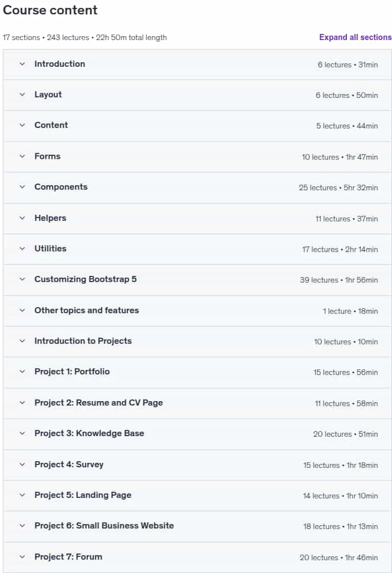The width and height of the screenshot is (392, 573).
Task: Expand all sections link
Action: tap(355, 37)
